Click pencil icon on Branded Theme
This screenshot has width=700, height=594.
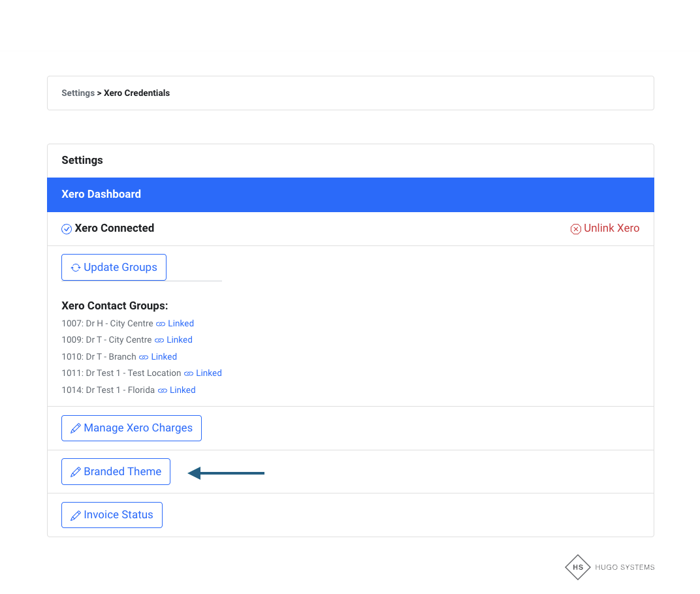point(76,472)
